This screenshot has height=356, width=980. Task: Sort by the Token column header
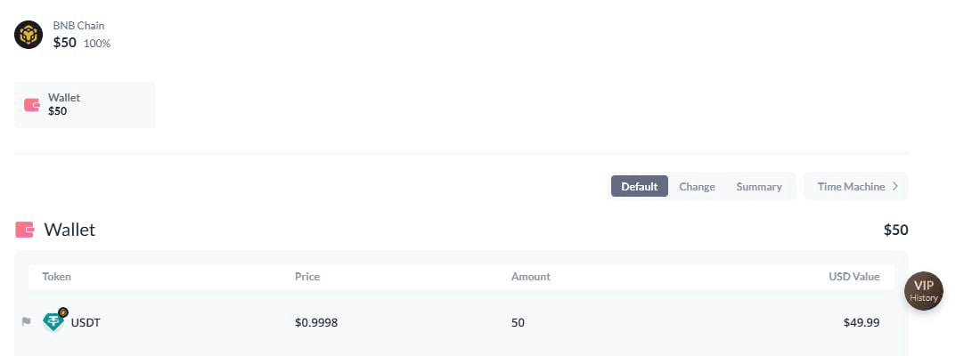click(x=57, y=276)
